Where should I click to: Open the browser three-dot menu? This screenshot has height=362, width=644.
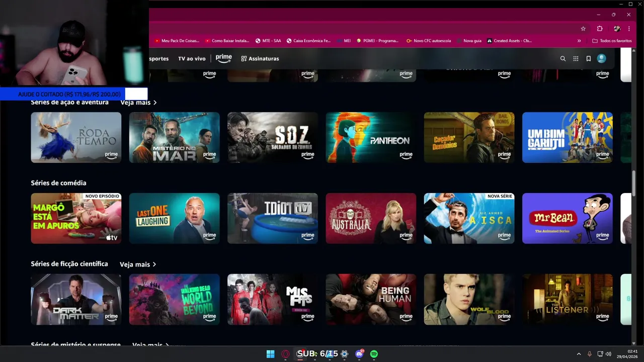coord(629,29)
